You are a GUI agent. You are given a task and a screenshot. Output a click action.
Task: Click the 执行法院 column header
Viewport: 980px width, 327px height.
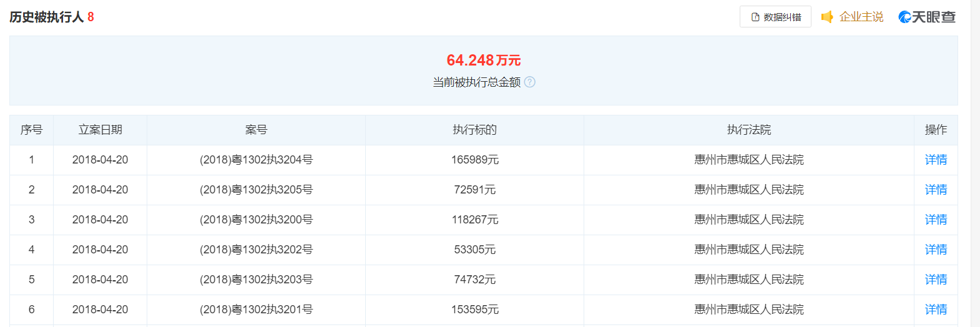(x=748, y=130)
